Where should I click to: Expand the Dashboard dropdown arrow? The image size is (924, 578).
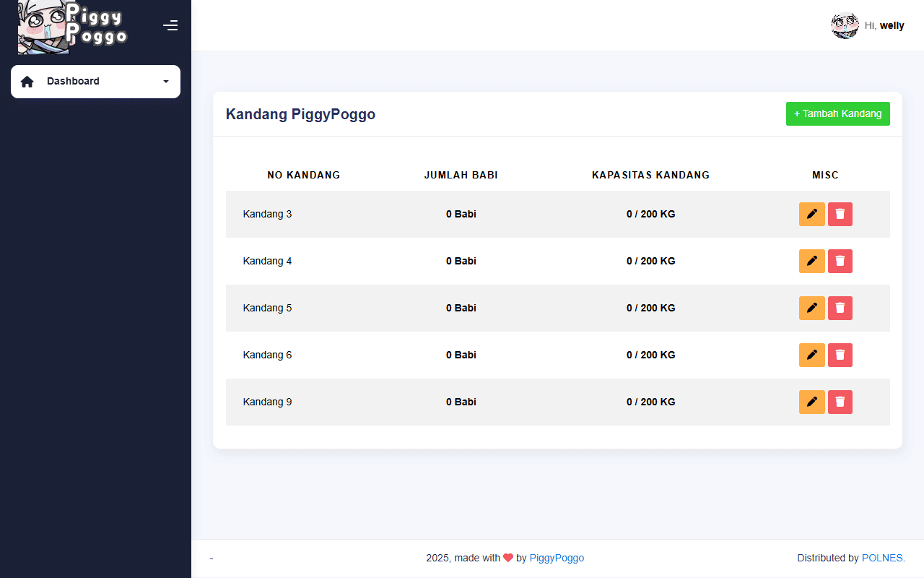point(166,82)
